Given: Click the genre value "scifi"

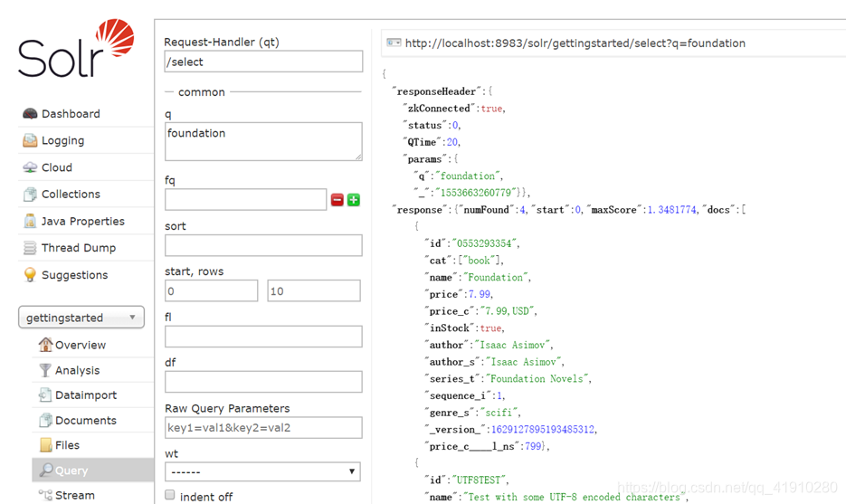Looking at the screenshot, I should [499, 413].
